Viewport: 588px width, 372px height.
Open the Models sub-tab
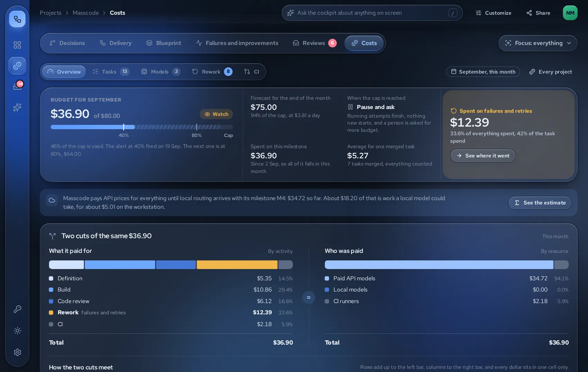[x=160, y=72]
